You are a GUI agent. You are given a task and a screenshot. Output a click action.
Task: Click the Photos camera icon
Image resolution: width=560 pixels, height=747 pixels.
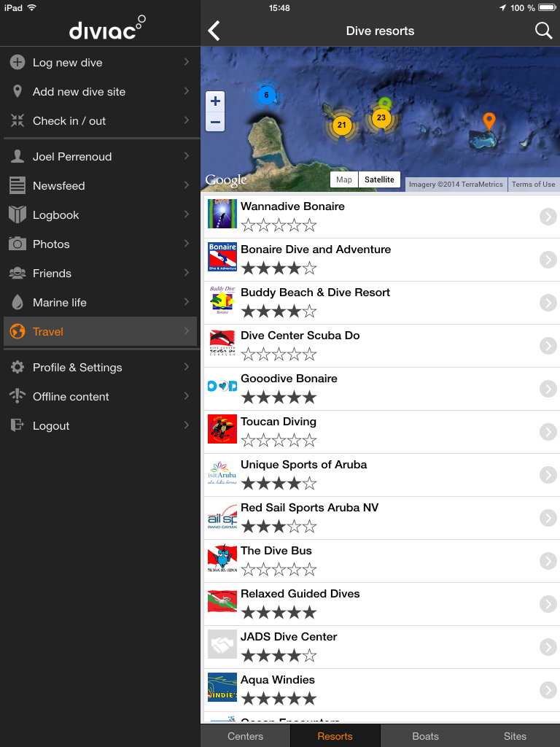tap(17, 244)
